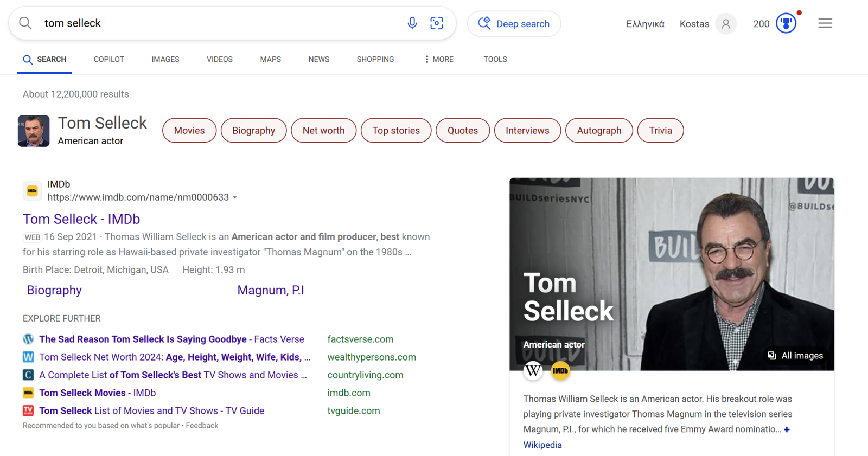Expand the More search categories menu
Screen dimensions: 868x456
pyautogui.click(x=439, y=60)
